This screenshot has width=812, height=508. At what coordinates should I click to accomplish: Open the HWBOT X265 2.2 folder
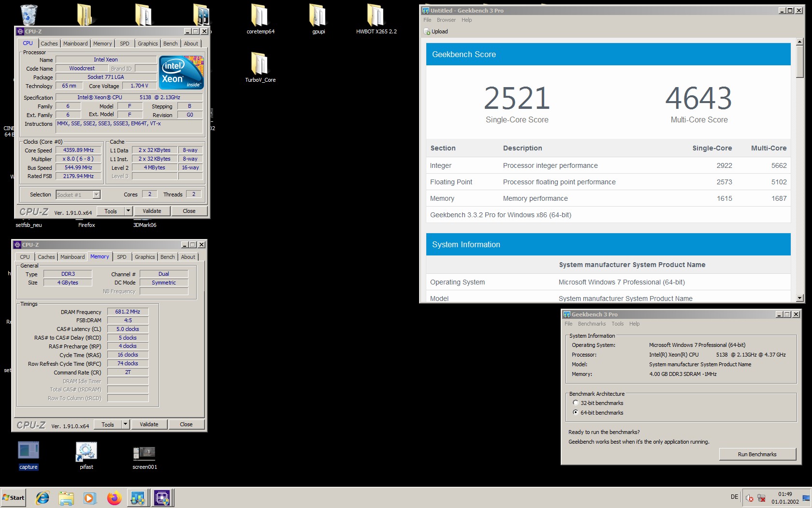tap(376, 19)
